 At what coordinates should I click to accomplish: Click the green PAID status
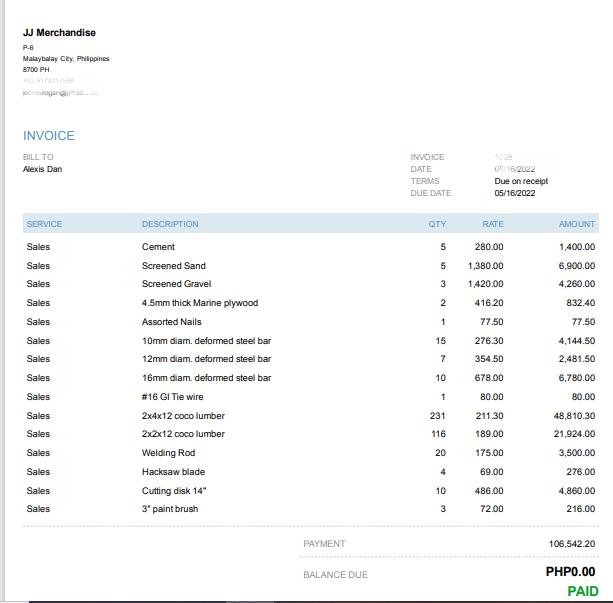(x=583, y=591)
